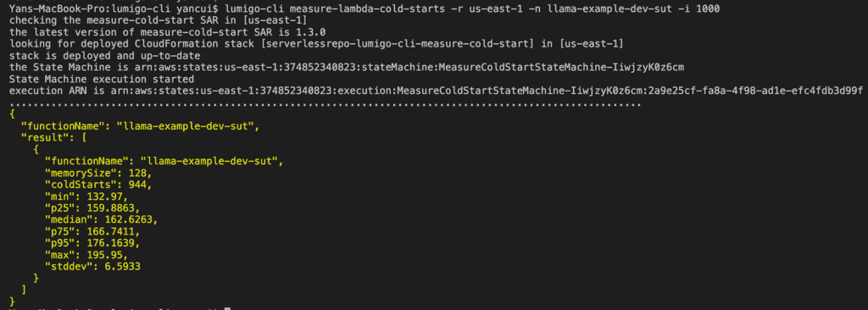Click the top-level functionName key

tap(64, 125)
